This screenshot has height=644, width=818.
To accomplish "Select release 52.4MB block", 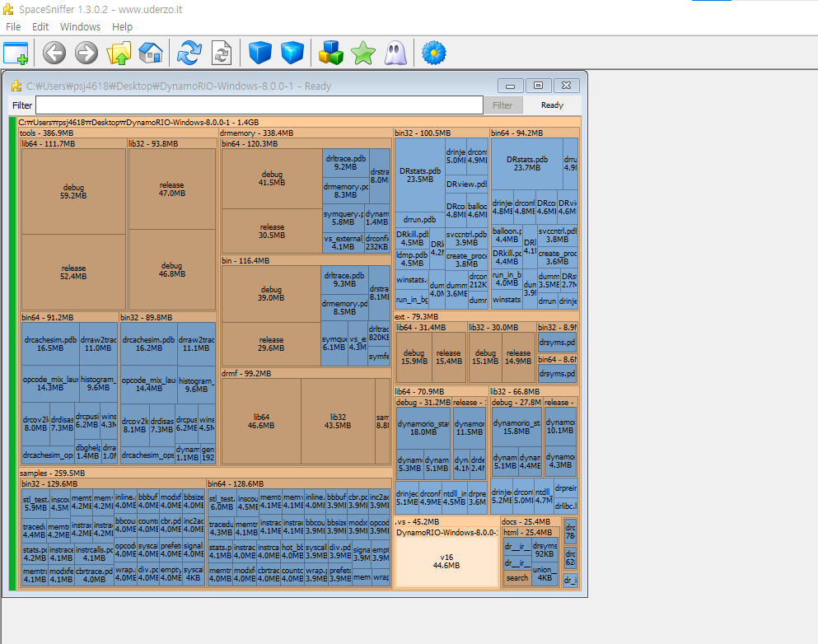I will click(x=73, y=273).
